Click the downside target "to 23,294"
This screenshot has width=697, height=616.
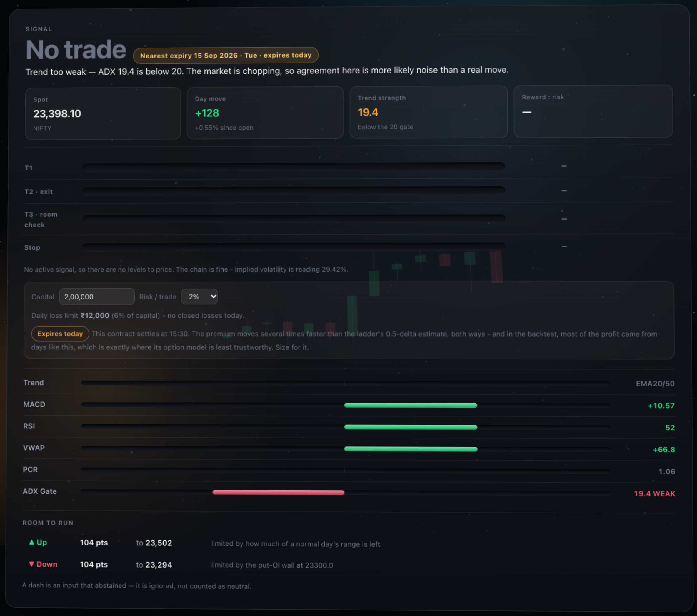(154, 565)
